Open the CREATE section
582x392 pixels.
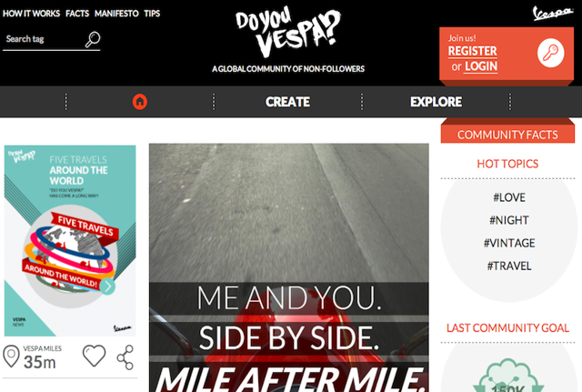287,102
